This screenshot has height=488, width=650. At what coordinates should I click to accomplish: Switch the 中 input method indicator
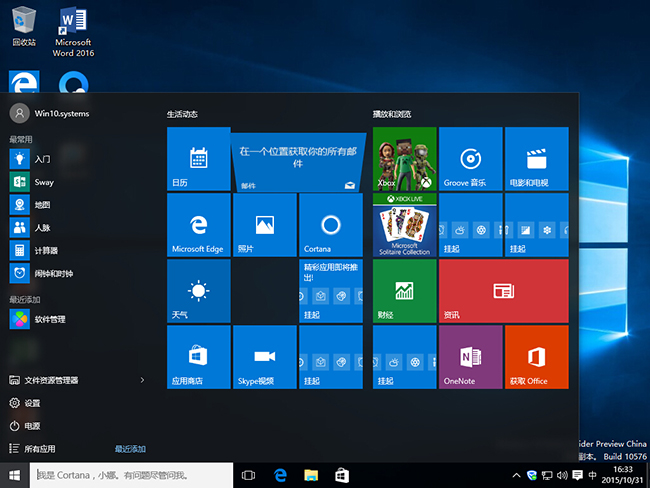[x=592, y=475]
